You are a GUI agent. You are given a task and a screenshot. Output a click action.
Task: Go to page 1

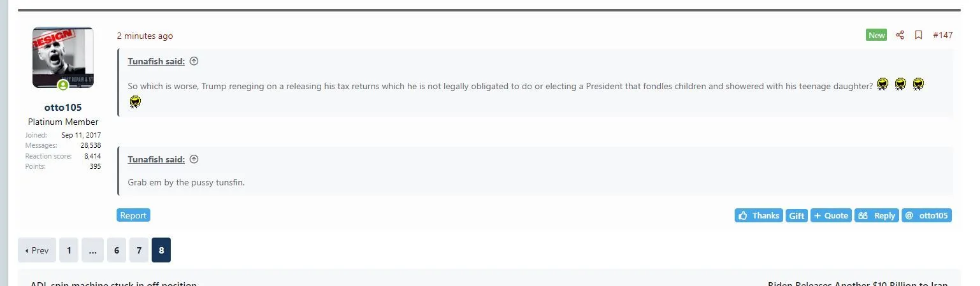(69, 250)
